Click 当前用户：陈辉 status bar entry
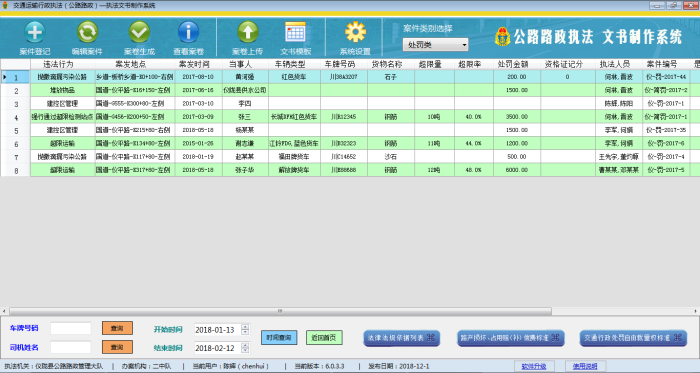This screenshot has width=700, height=373. [230, 366]
